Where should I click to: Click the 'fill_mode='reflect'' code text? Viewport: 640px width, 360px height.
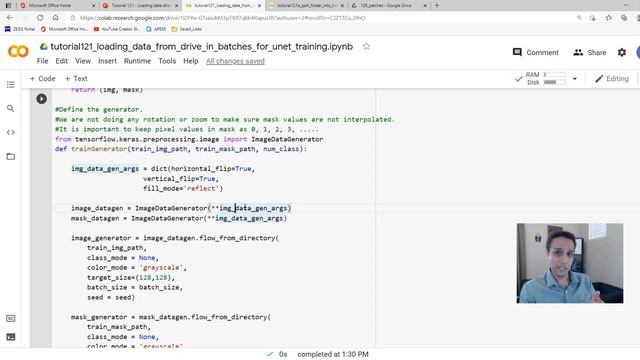coord(183,189)
